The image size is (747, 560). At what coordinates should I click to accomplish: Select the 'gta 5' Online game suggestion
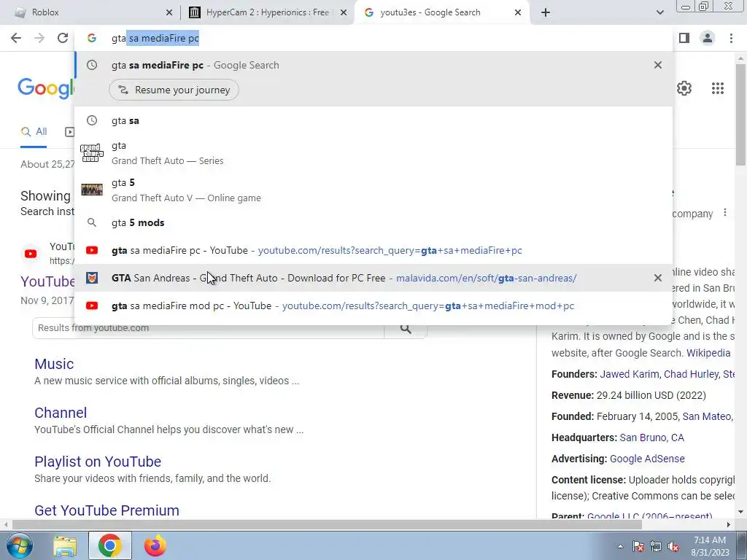[373, 190]
